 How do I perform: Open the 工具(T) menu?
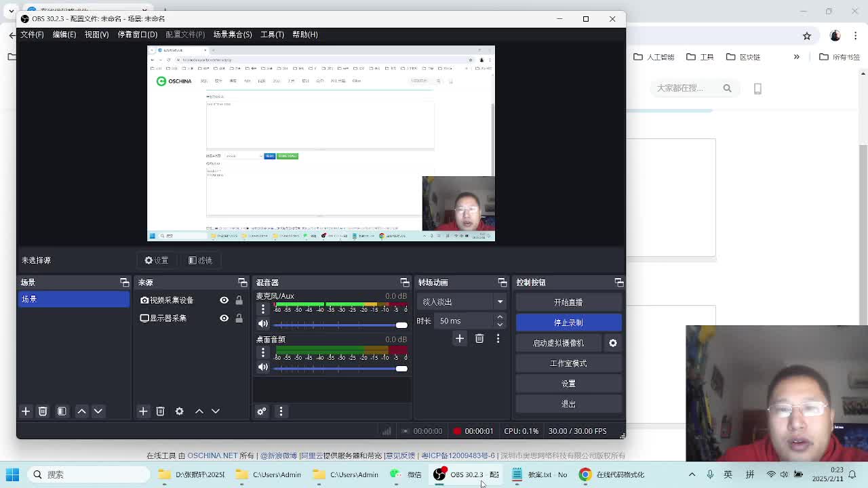(272, 35)
